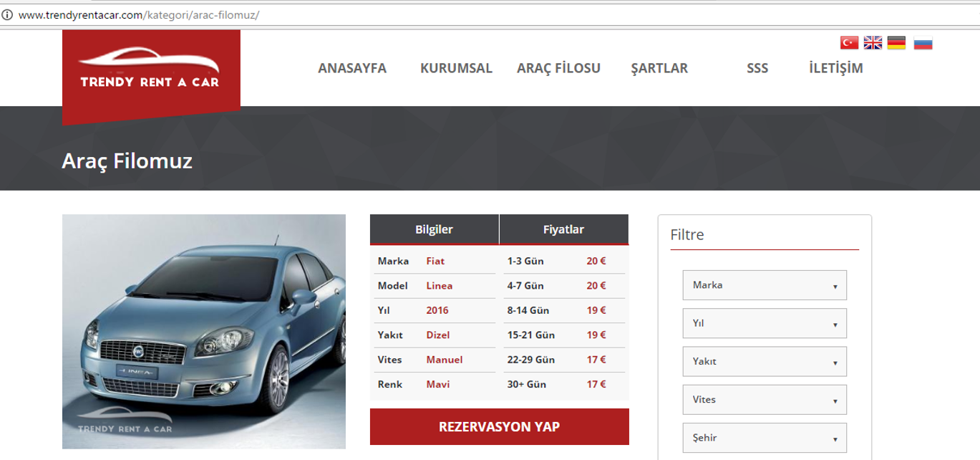Image resolution: width=980 pixels, height=460 pixels.
Task: Click the '2016' year value
Action: click(437, 310)
